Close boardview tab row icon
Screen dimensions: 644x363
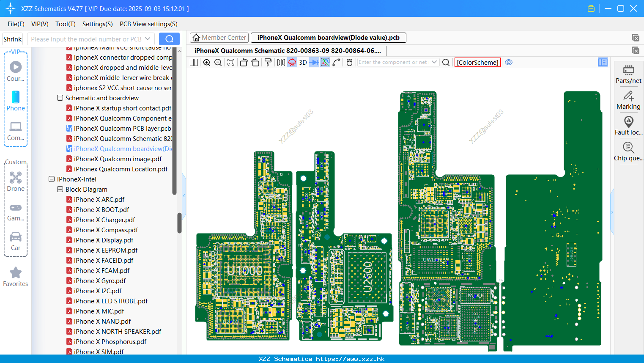pyautogui.click(x=635, y=38)
